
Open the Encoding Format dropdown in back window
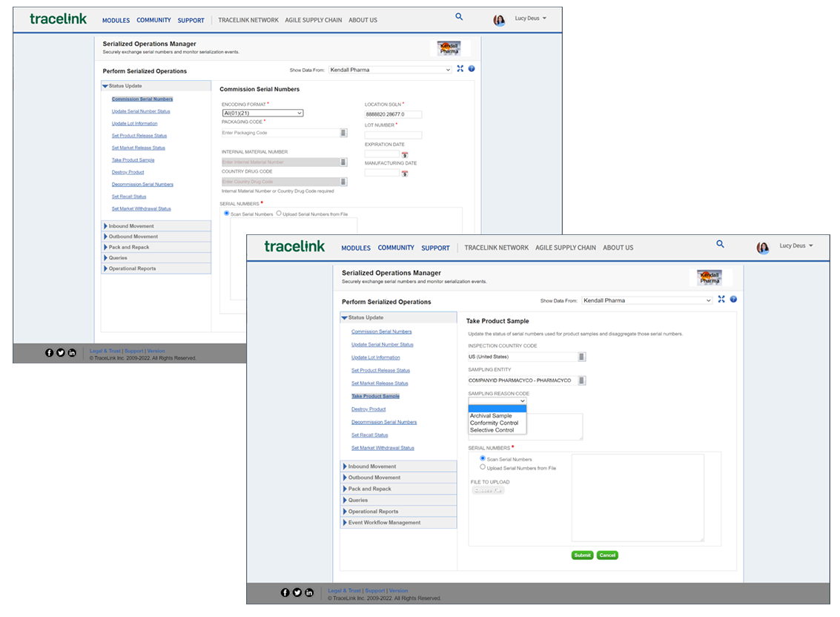(262, 113)
